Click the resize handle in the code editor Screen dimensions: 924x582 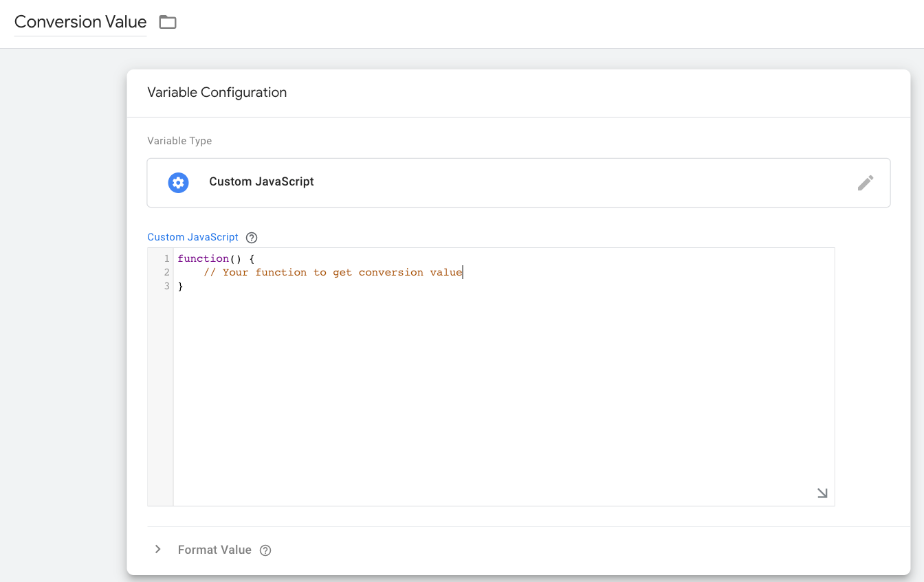coord(822,492)
